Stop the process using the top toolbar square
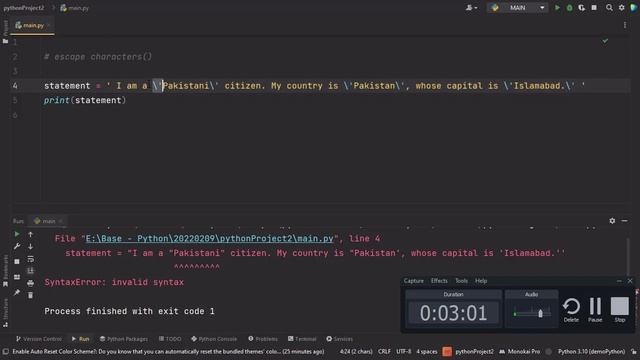The height and width of the screenshot is (360, 640). pos(594,8)
